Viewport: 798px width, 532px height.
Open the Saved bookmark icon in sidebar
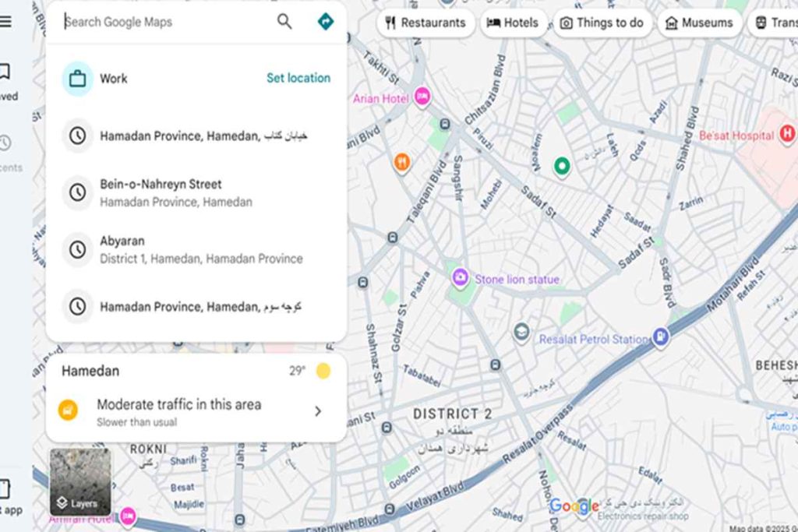pos(5,73)
